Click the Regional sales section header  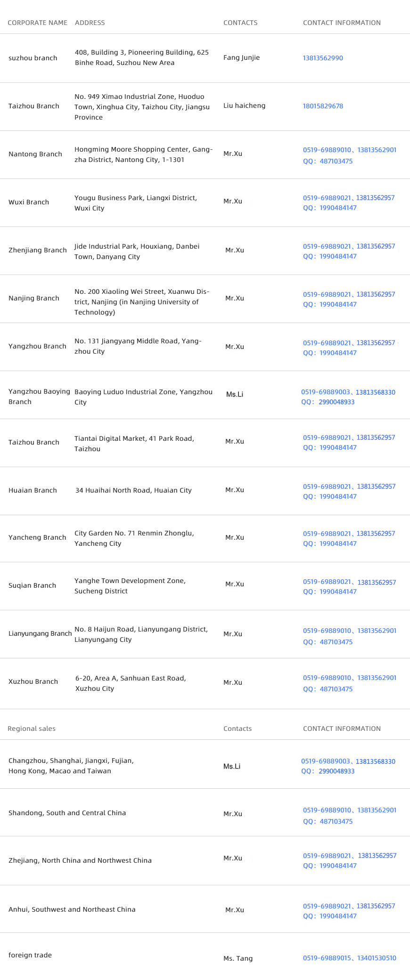[x=32, y=729]
